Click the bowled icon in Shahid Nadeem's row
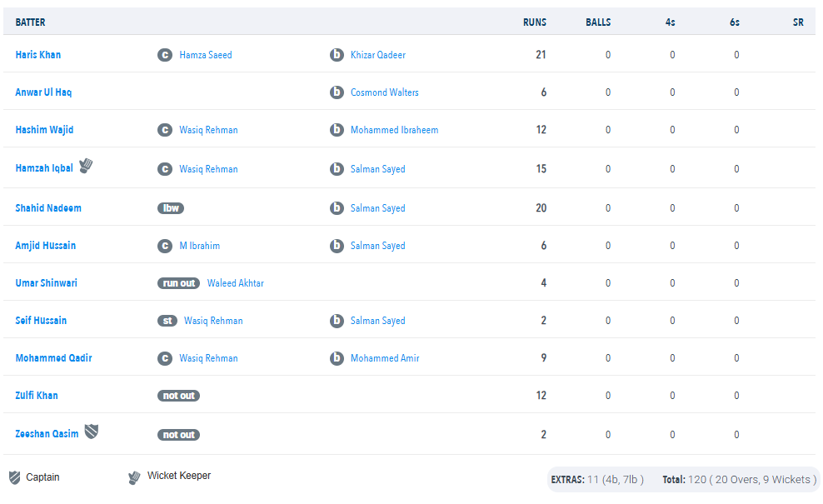823x504 pixels. (x=337, y=208)
